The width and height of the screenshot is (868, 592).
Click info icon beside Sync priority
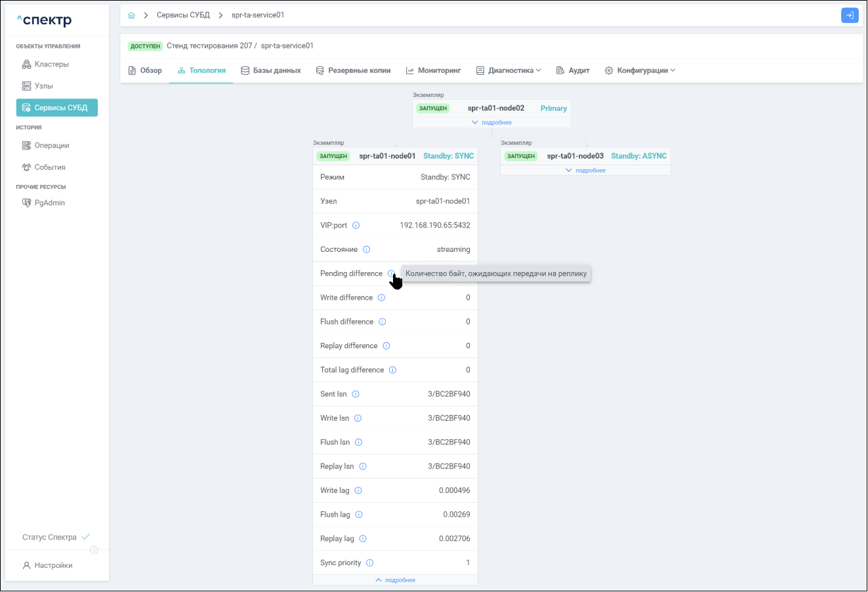click(370, 563)
